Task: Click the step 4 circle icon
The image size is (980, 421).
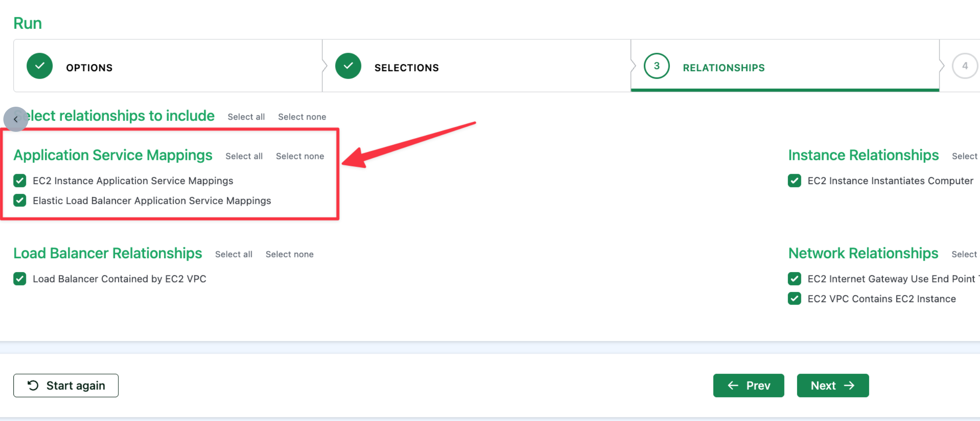Action: click(965, 66)
